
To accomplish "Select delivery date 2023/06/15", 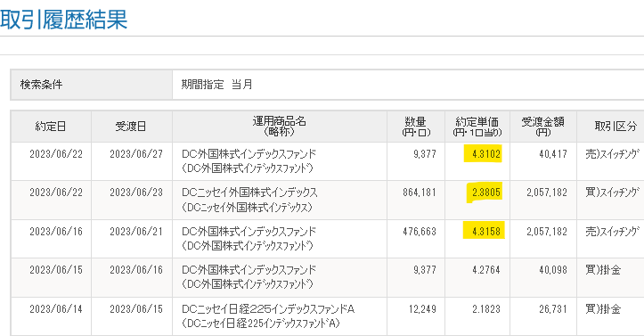I will click(136, 309).
